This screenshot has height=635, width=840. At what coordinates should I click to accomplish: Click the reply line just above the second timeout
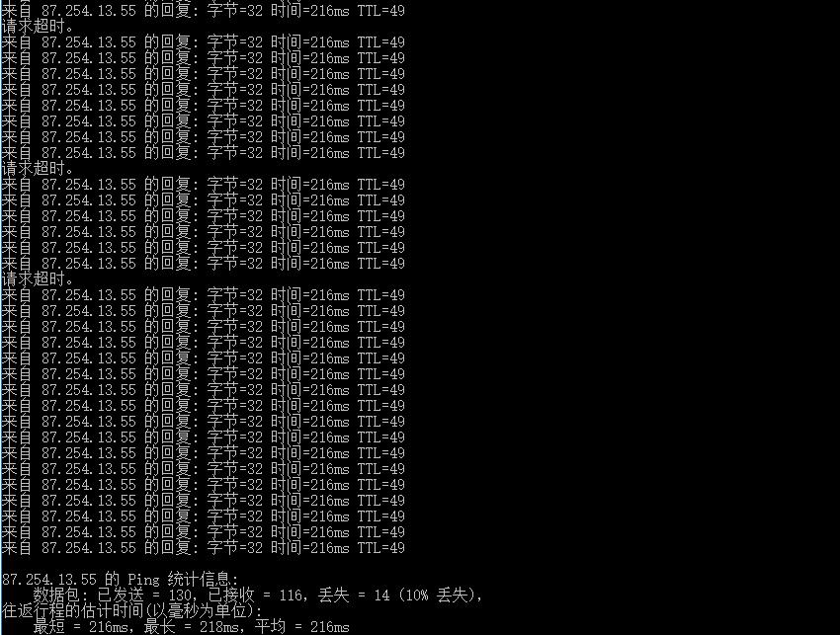[203, 153]
